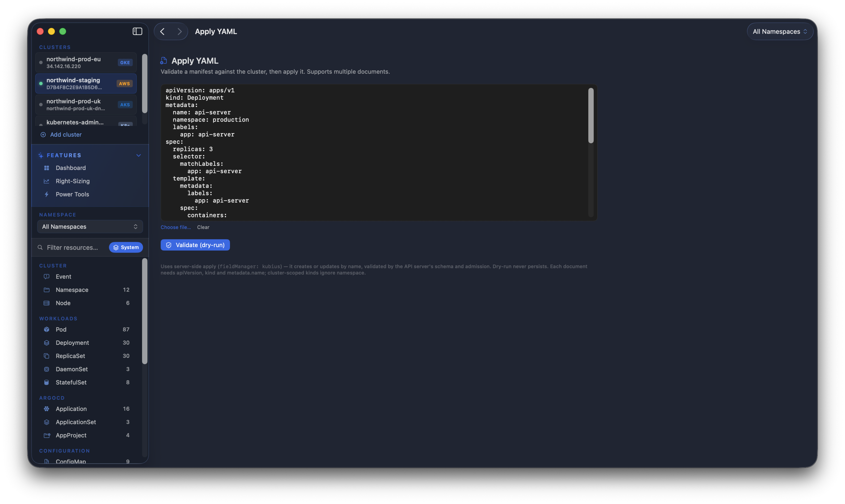Click the 'containers:' line in editor
This screenshot has height=504, width=845.
point(207,215)
